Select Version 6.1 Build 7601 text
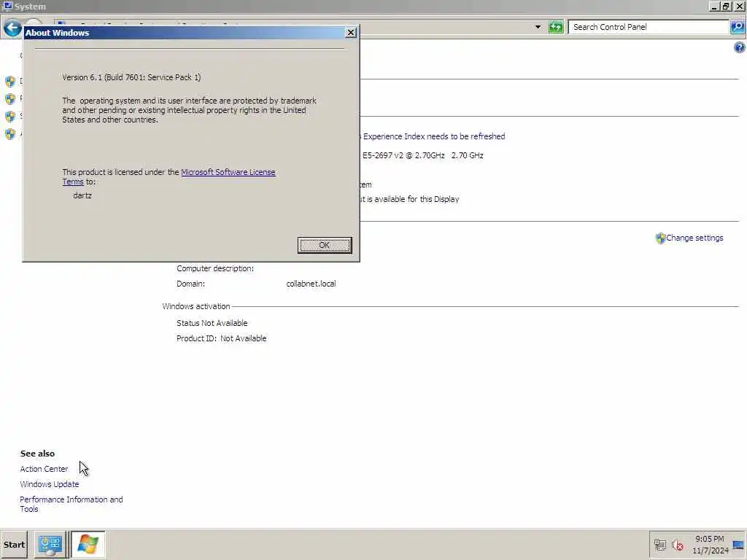Viewport: 747px width, 560px height. (131, 77)
